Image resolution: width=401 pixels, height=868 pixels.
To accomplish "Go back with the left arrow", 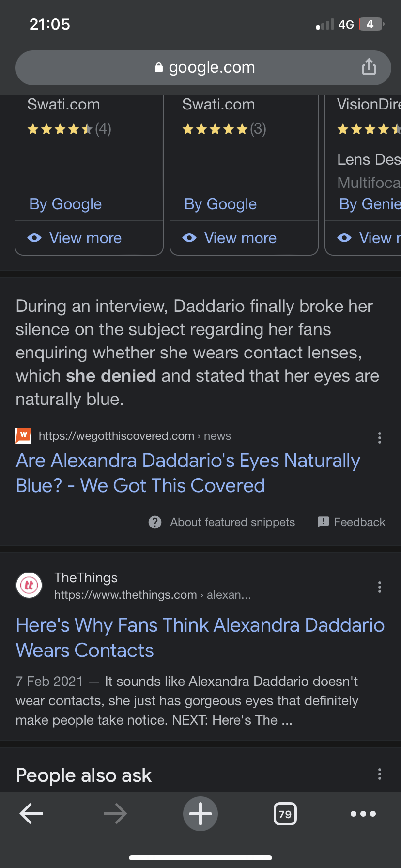I will [31, 814].
